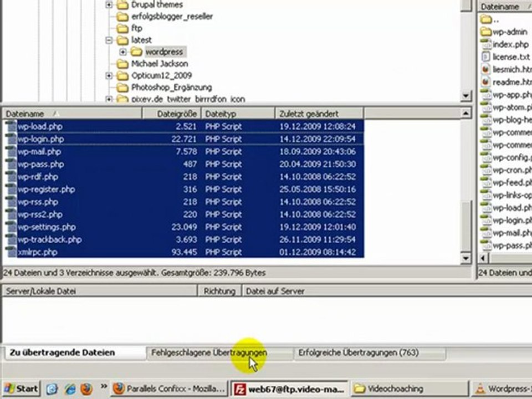Click the local file list scrollbar up arrow
Screen dimensions: 532x399
click(x=466, y=113)
